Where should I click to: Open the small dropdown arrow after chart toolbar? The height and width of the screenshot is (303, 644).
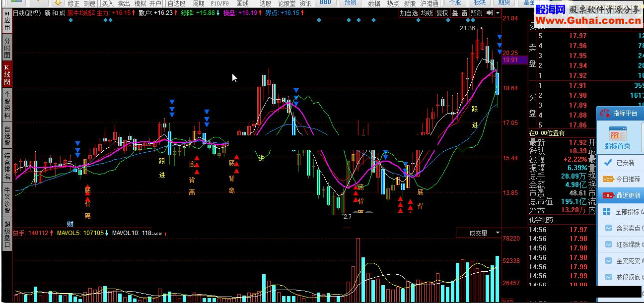498,13
